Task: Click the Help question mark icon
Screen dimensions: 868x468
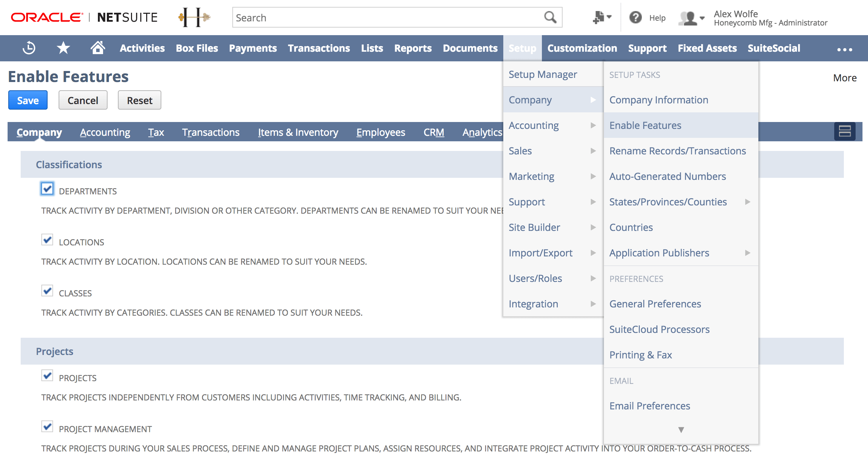Action: coord(636,18)
